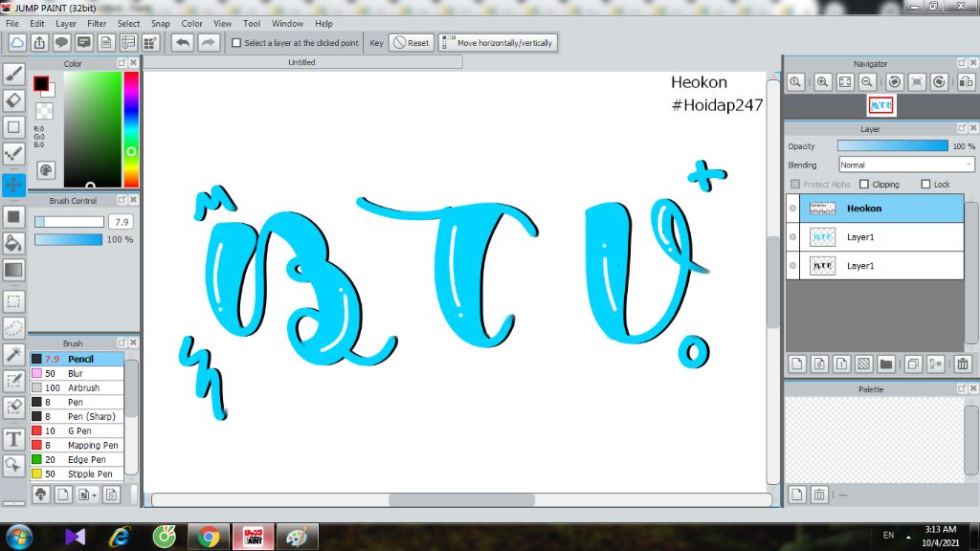980x551 pixels.
Task: Click the brush size value field 7.9
Action: pyautogui.click(x=122, y=222)
